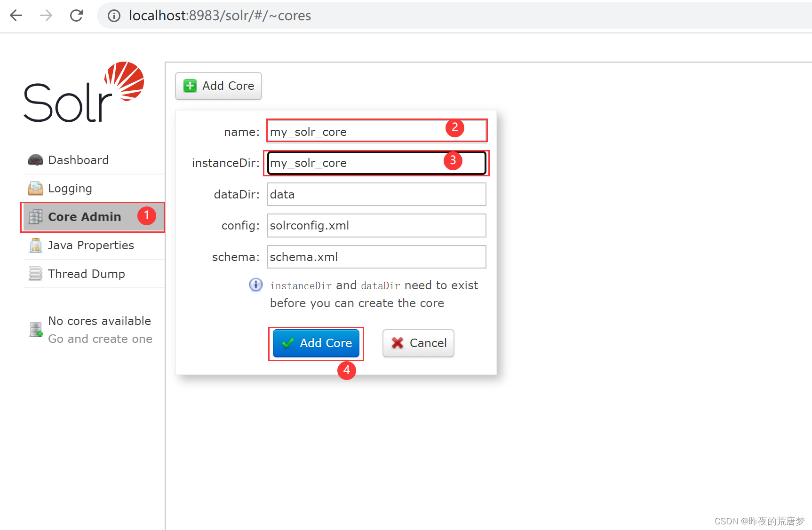812x530 pixels.
Task: Select the Java Properties menu entry
Action: 90,245
